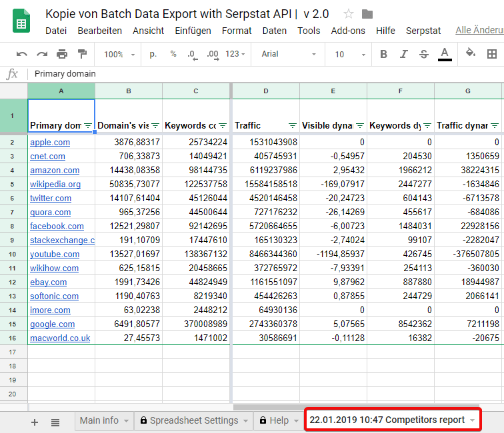
Task: Open the font size dropdown
Action: 350,54
